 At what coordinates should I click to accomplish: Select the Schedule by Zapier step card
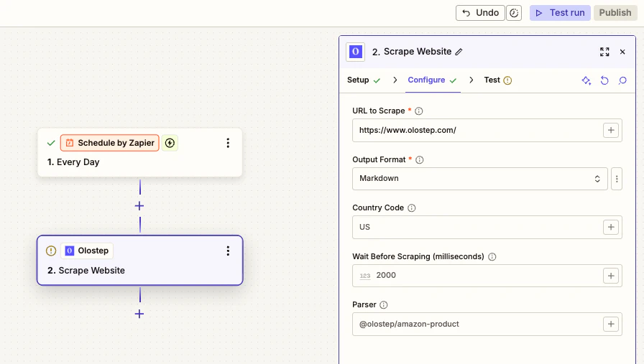[x=139, y=152]
